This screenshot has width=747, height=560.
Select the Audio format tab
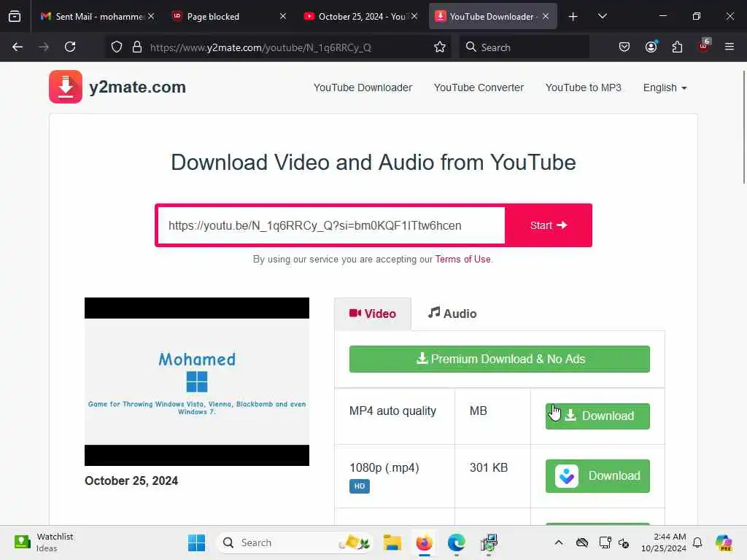[x=452, y=314]
